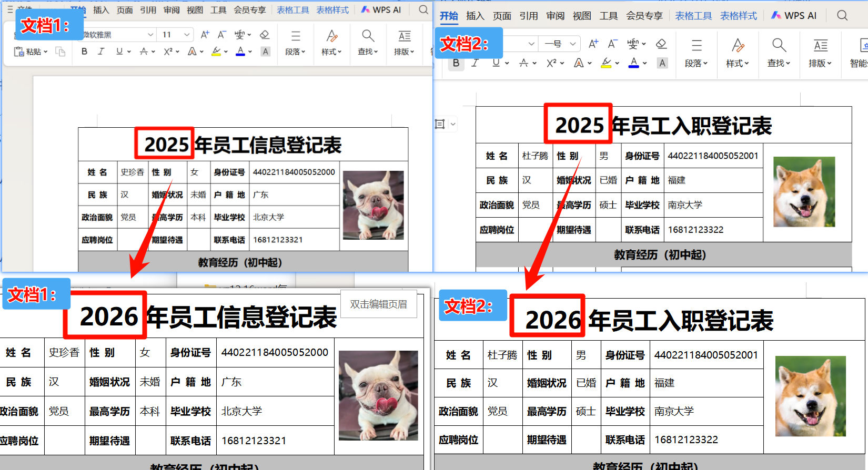Toggle Italic I in 文档1 window
The height and width of the screenshot is (470, 868).
click(x=101, y=52)
